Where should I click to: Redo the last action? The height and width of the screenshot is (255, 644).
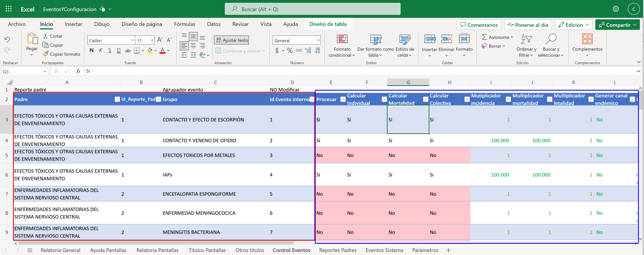point(7,50)
